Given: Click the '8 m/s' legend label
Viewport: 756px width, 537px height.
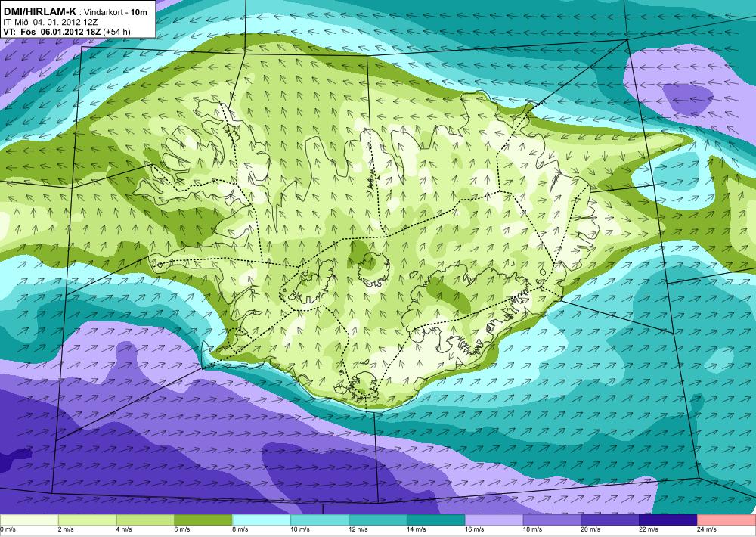Looking at the screenshot, I should pyautogui.click(x=240, y=529).
